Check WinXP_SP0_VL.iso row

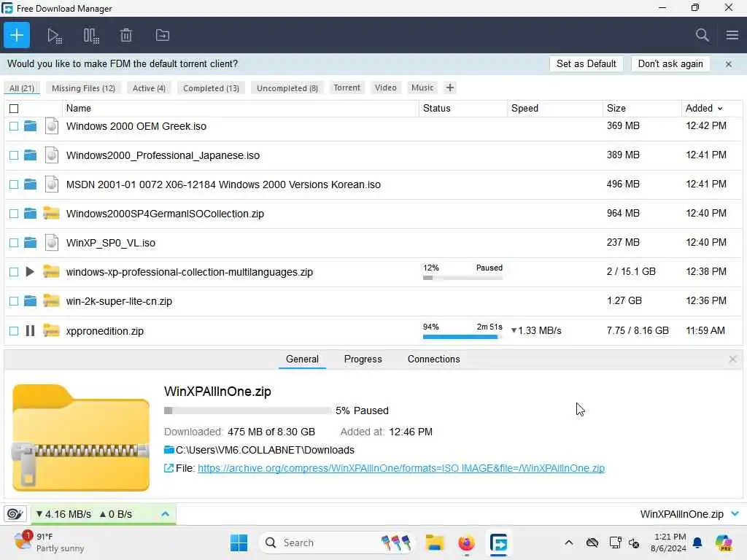pos(14,243)
